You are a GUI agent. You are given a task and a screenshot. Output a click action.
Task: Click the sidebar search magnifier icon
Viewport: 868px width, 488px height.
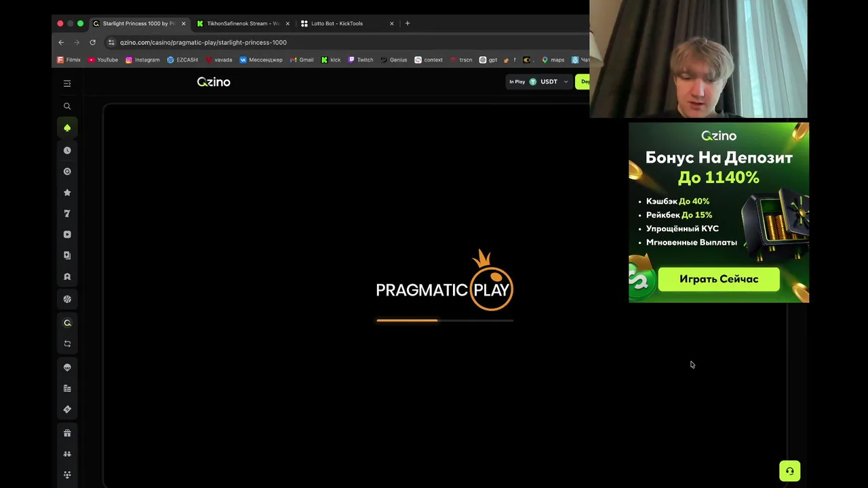(67, 106)
